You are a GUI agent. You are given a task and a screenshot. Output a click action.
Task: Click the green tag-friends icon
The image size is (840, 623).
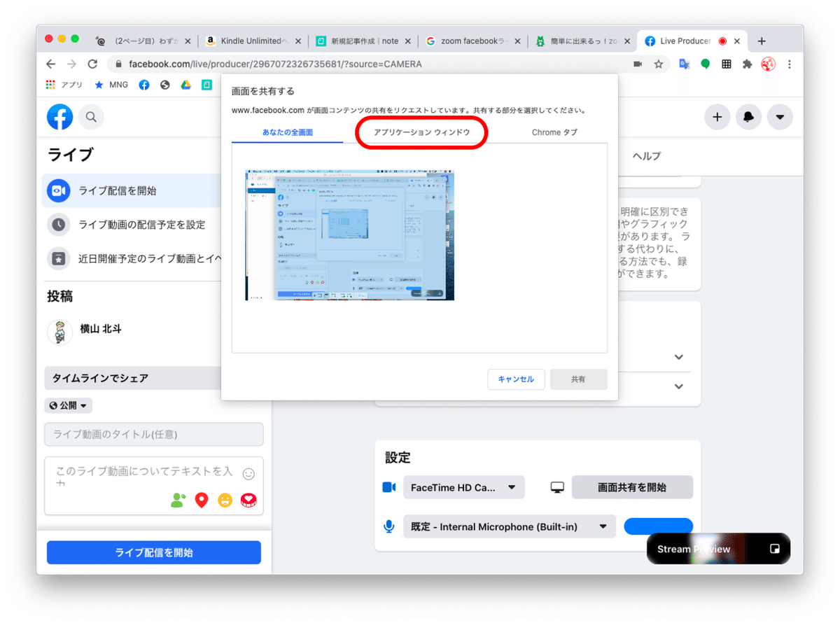click(178, 500)
